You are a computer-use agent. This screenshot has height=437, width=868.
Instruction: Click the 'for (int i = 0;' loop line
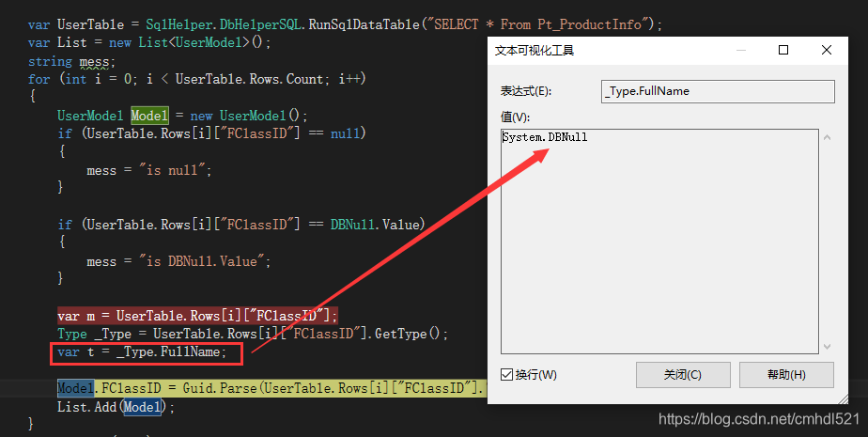(x=197, y=79)
